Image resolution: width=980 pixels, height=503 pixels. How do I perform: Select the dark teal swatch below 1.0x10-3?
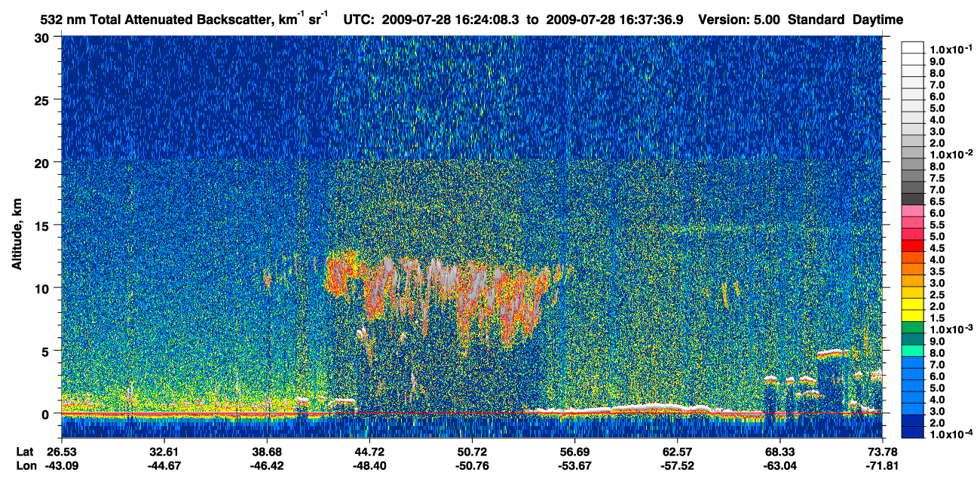point(912,340)
